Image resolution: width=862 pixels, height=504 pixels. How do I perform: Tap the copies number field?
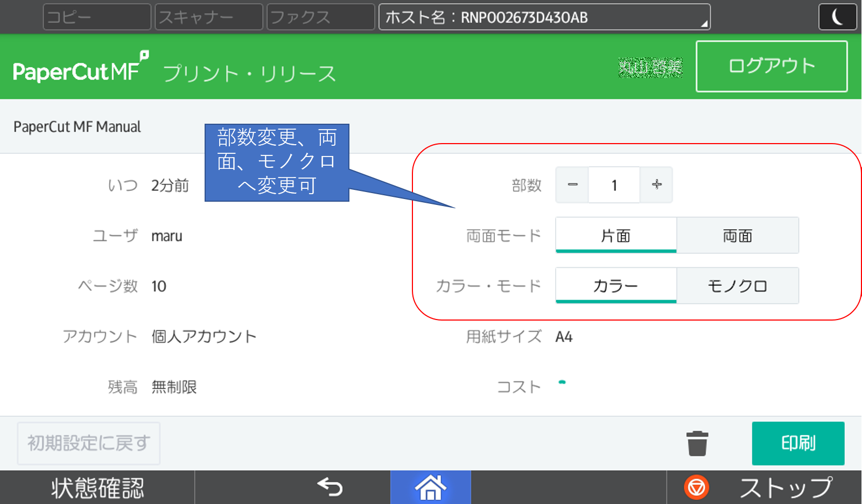point(614,184)
